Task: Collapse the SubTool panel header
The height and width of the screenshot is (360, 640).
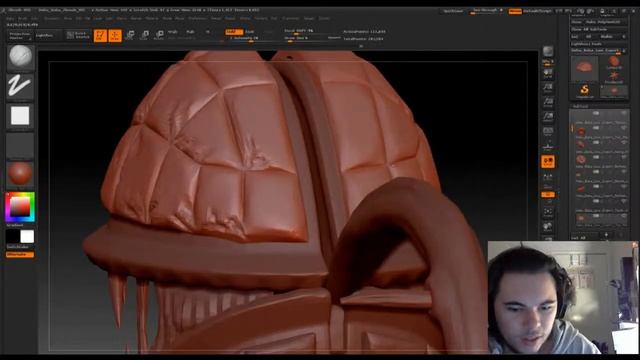Action: pyautogui.click(x=580, y=106)
